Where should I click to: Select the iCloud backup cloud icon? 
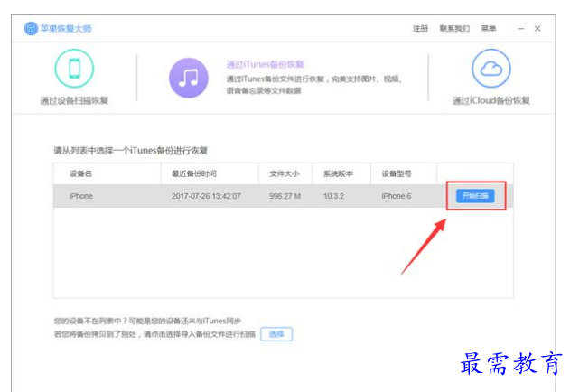(491, 69)
